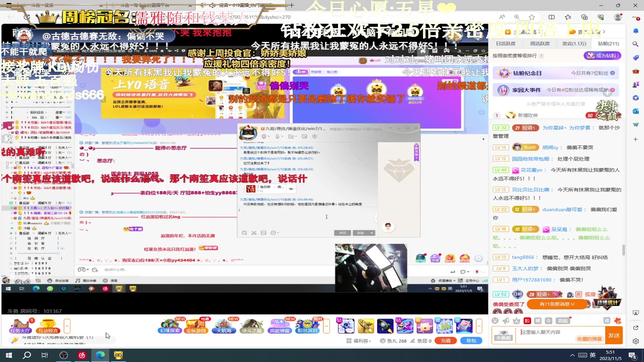Open the 高能 high-energy danmaku button
This screenshot has height=362, width=644.
click(x=563, y=321)
